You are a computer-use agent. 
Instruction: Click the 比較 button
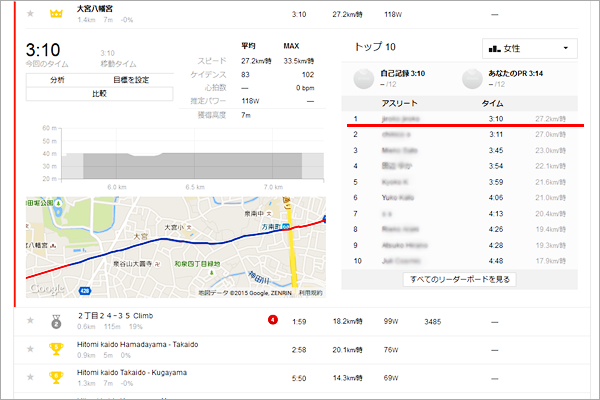point(99,94)
